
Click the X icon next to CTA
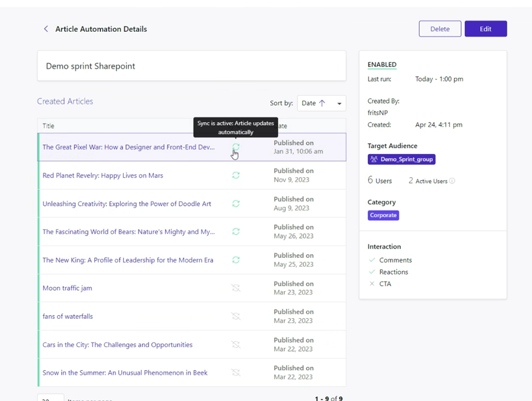[x=372, y=284]
